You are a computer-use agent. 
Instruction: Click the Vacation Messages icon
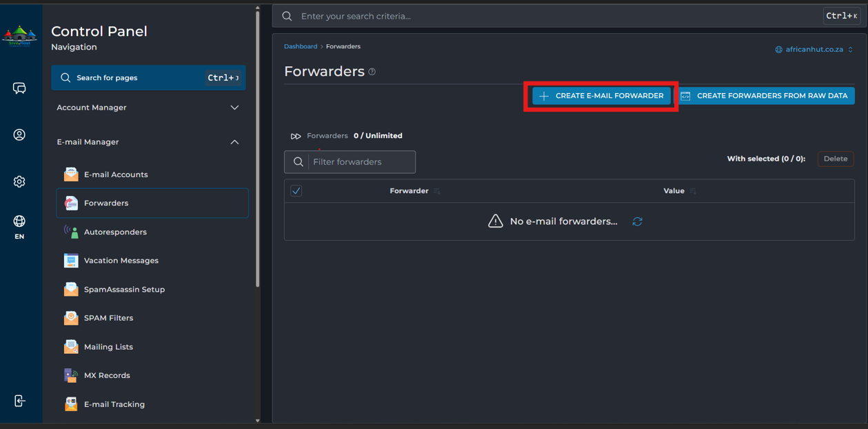coord(71,261)
